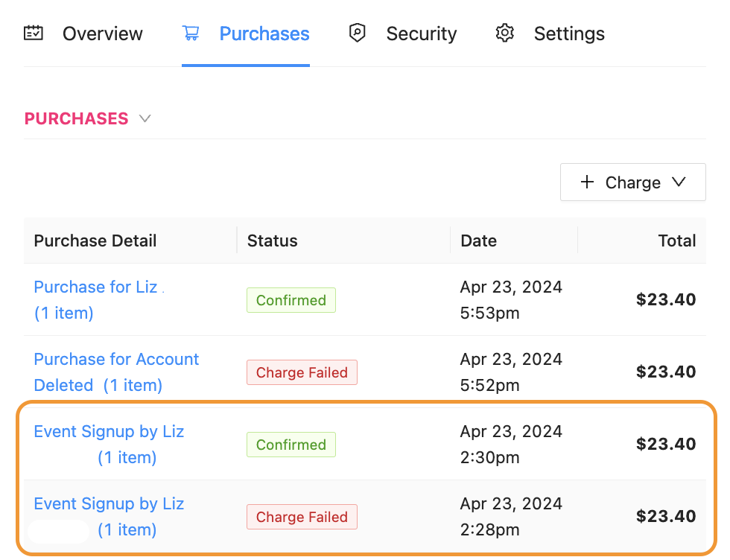Click the Total column header
Screen dimensions: 730x560
[x=676, y=241]
